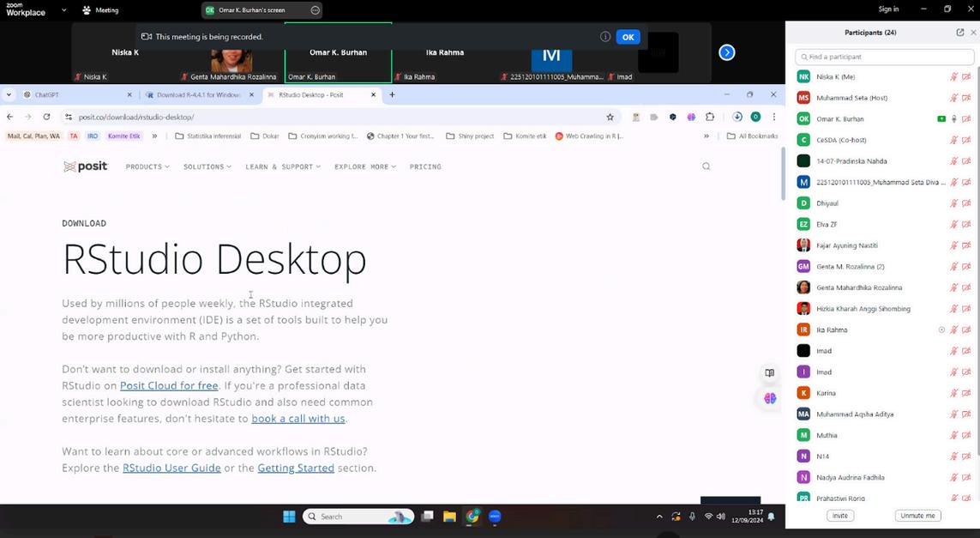Open the Getting Started link
Viewport: 980px width, 538px height.
coord(296,468)
